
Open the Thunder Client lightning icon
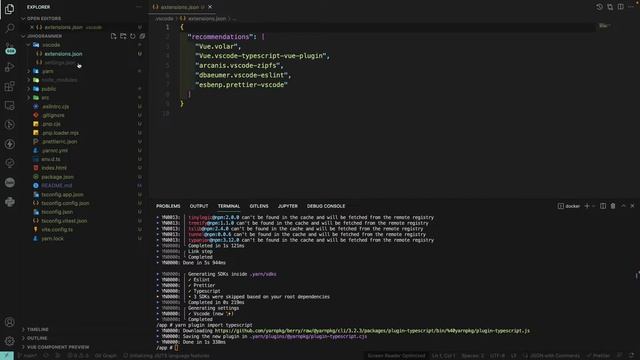(x=10, y=144)
